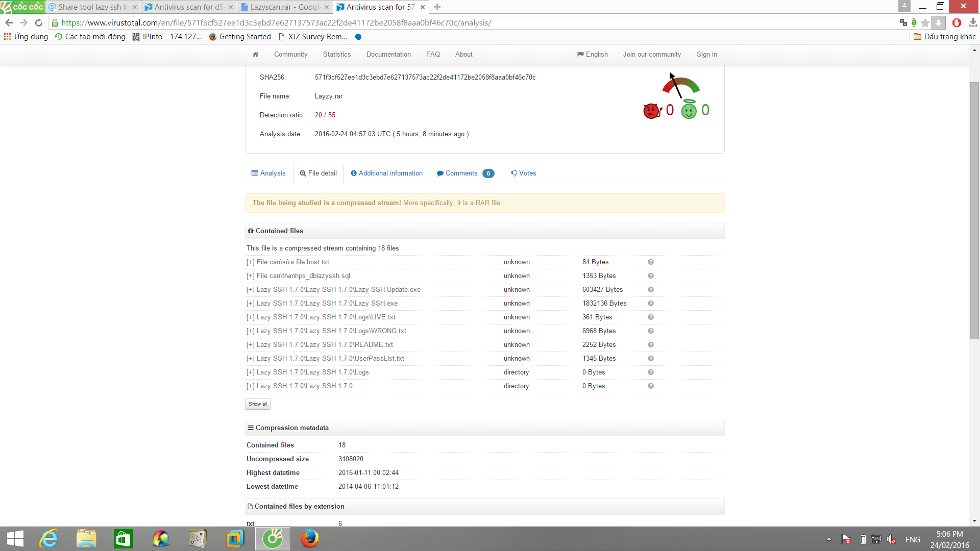Click the Join our community link

pos(652,54)
